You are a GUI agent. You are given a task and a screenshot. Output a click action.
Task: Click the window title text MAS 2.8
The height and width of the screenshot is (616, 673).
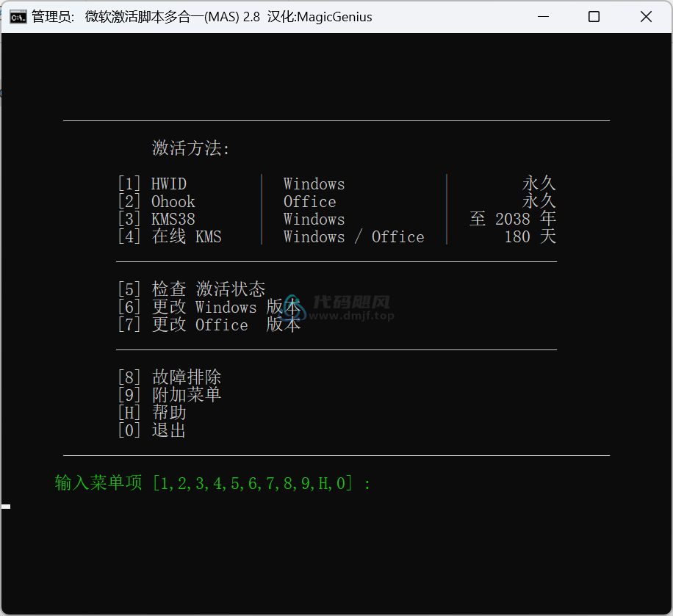(202, 17)
